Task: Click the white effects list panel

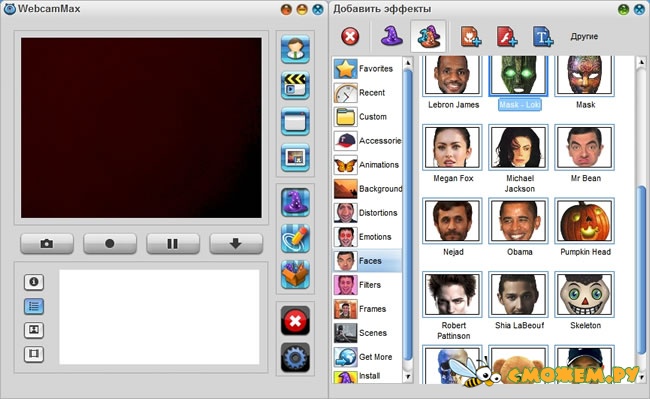Action: click(x=159, y=317)
